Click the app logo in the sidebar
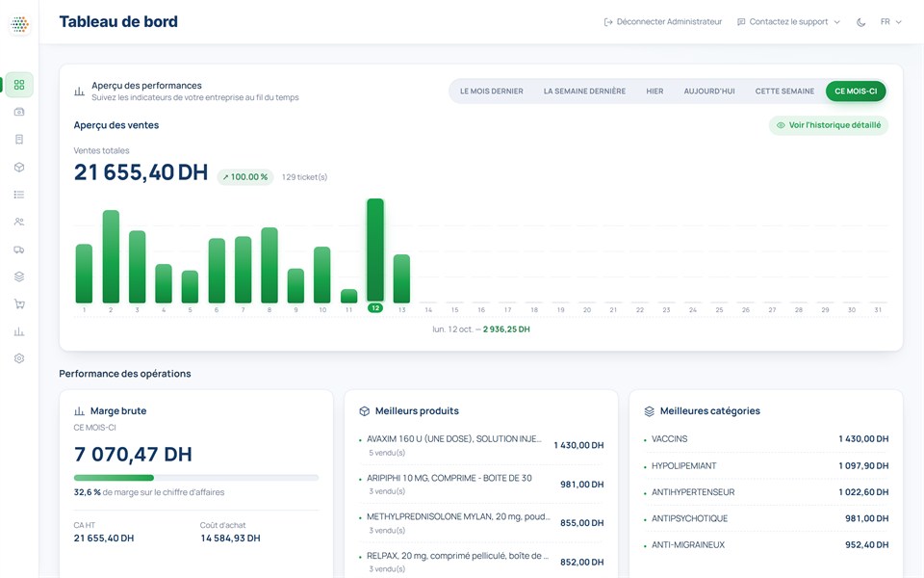This screenshot has width=924, height=578. (19, 24)
